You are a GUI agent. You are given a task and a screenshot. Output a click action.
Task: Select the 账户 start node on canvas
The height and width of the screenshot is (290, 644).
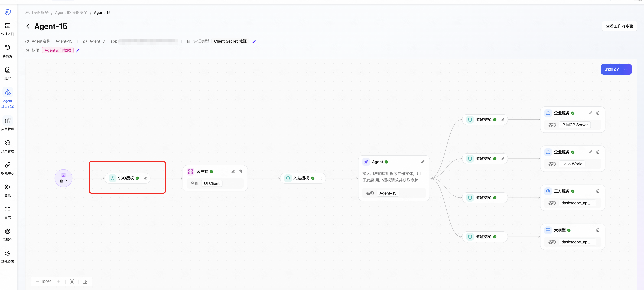[x=63, y=178]
